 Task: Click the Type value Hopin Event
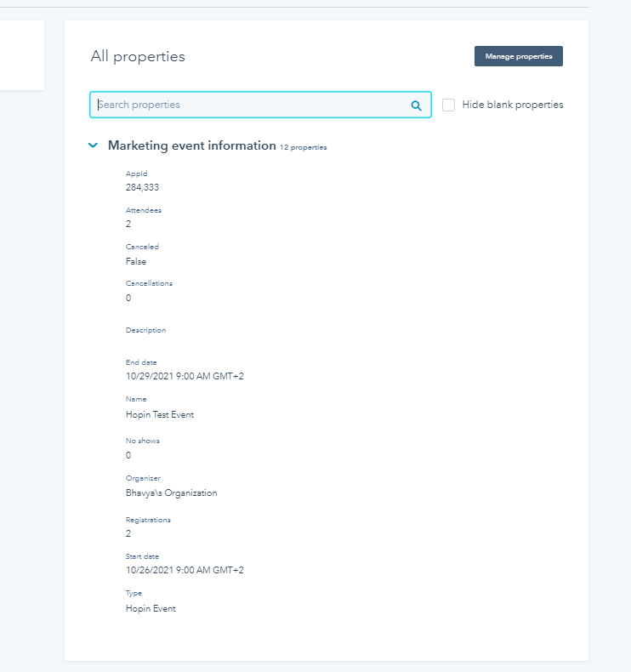coord(151,608)
